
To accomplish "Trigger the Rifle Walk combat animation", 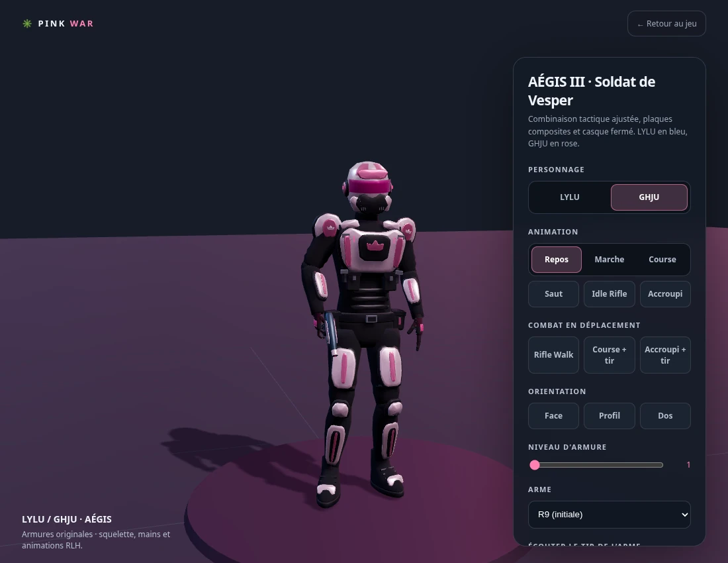I will [553, 355].
